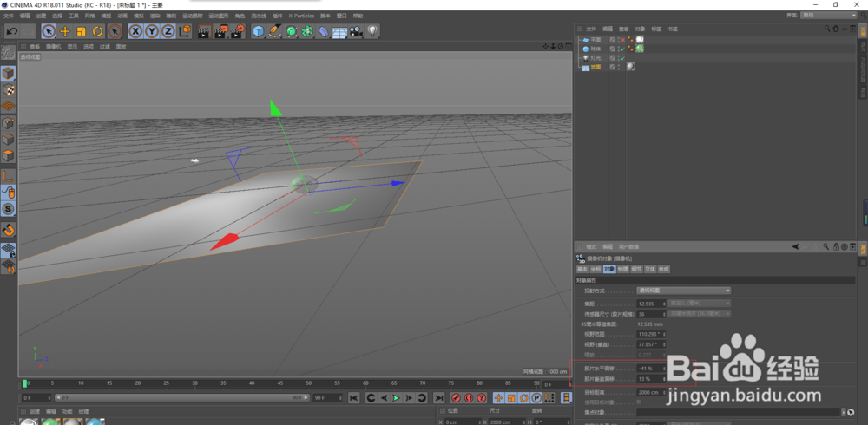Select the 灯光 object in object manager
Image resolution: width=868 pixels, height=425 pixels.
[x=595, y=57]
